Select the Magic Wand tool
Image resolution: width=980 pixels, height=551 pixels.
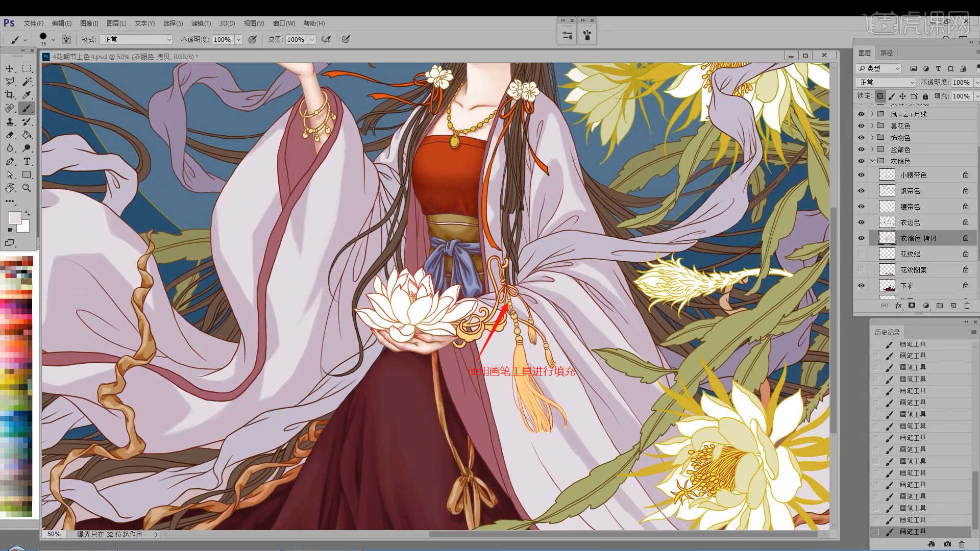[27, 82]
